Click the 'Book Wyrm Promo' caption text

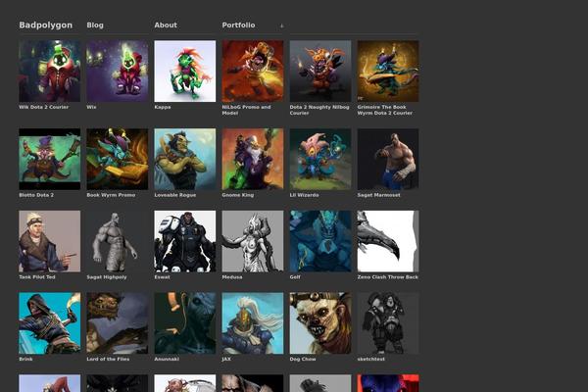(x=111, y=195)
